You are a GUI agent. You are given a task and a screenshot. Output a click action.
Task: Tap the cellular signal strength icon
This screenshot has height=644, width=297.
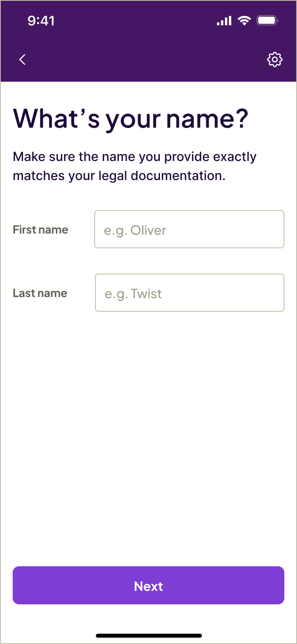[x=224, y=21]
